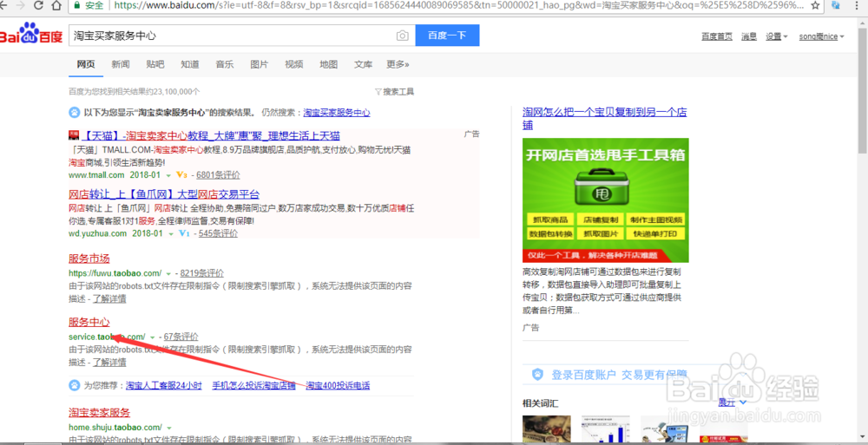
Task: Open Chrome three-dot menu
Action: (x=857, y=5)
